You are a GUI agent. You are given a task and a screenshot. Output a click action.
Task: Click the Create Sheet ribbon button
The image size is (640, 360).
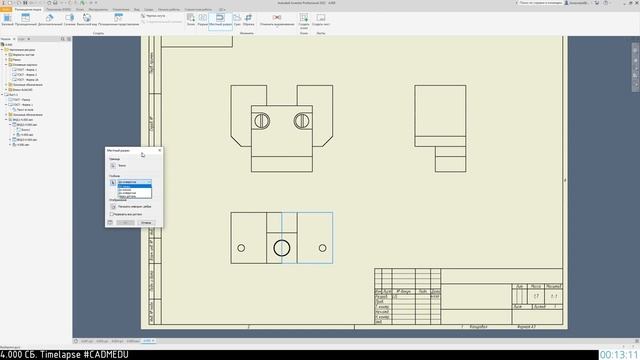click(321, 20)
